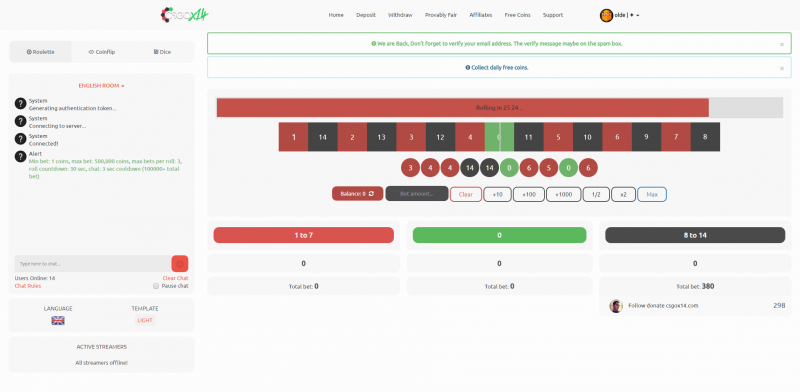The height and width of the screenshot is (392, 800).
Task: Open the Provably Fair menu item
Action: coord(441,15)
